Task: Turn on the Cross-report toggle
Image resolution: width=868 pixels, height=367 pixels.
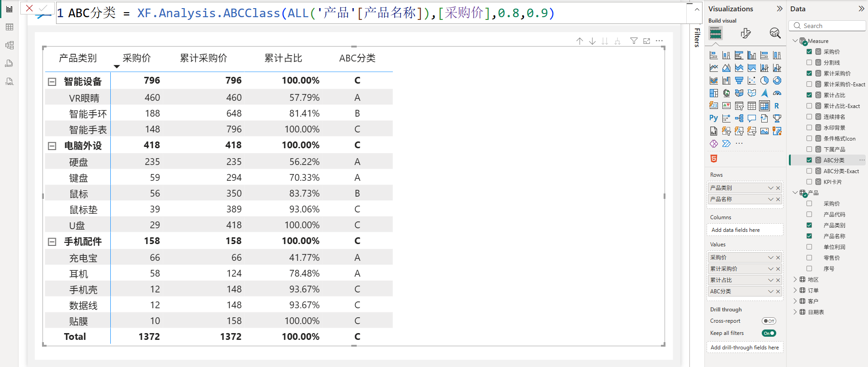Action: point(769,321)
